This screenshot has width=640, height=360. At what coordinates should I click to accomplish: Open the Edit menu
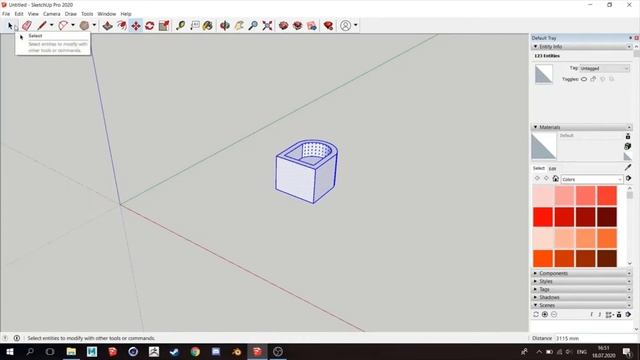pyautogui.click(x=19, y=14)
